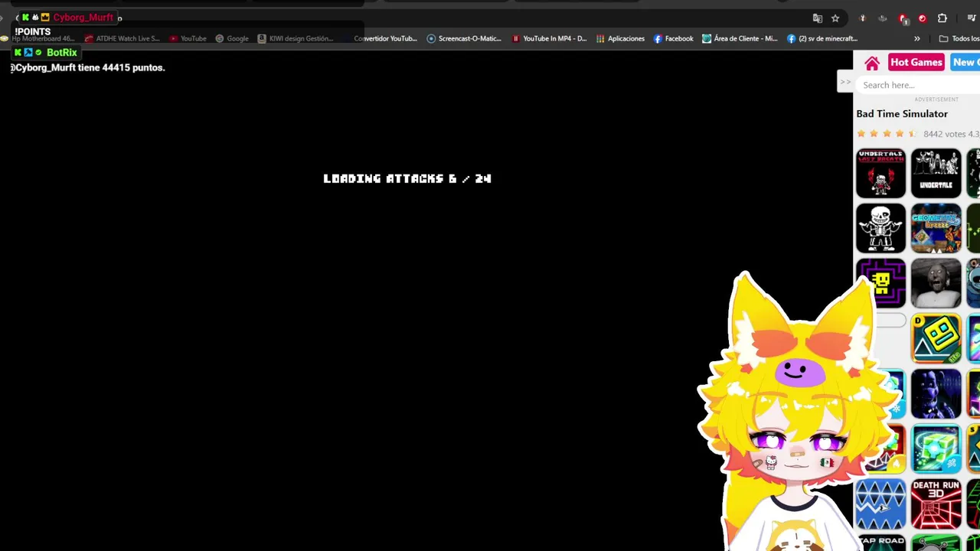The width and height of the screenshot is (980, 551).
Task: Open the purple maze game thumbnail
Action: click(880, 283)
